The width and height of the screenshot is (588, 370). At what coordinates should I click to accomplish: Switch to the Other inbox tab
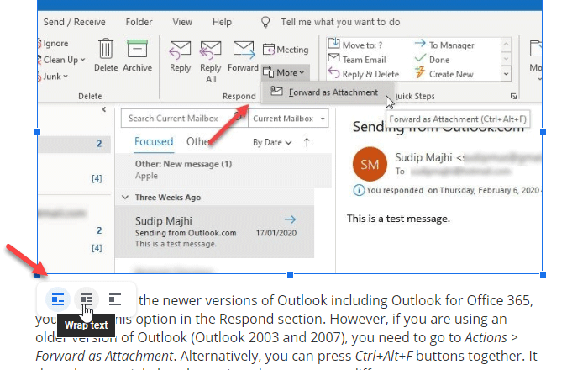click(197, 142)
